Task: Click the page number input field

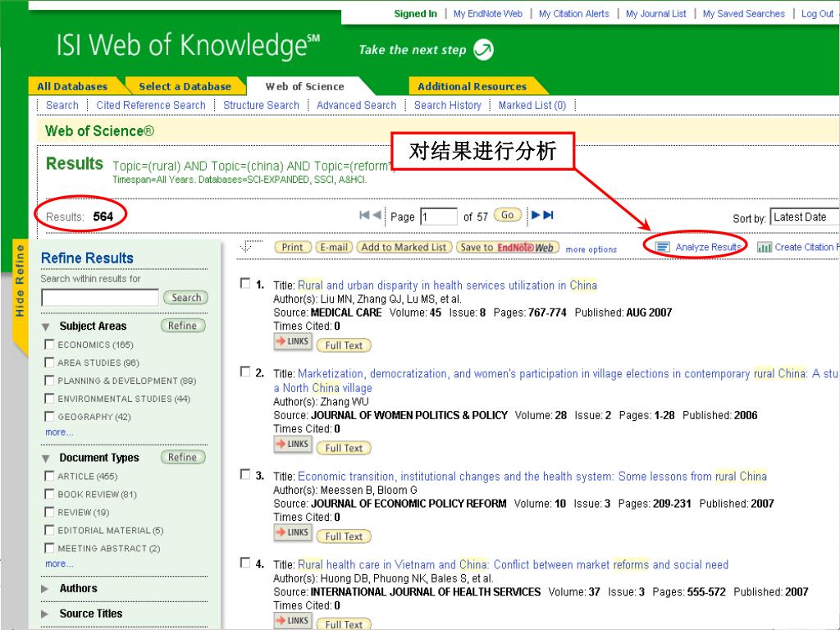Action: 439,217
